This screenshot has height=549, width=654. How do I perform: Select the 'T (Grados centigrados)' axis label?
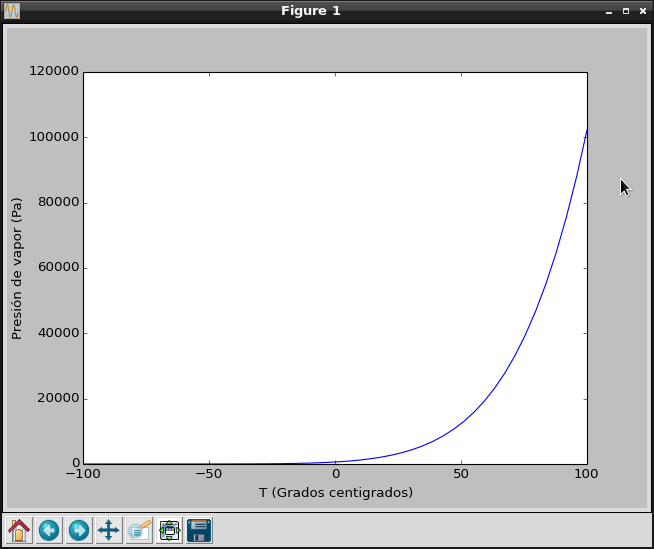click(x=335, y=493)
